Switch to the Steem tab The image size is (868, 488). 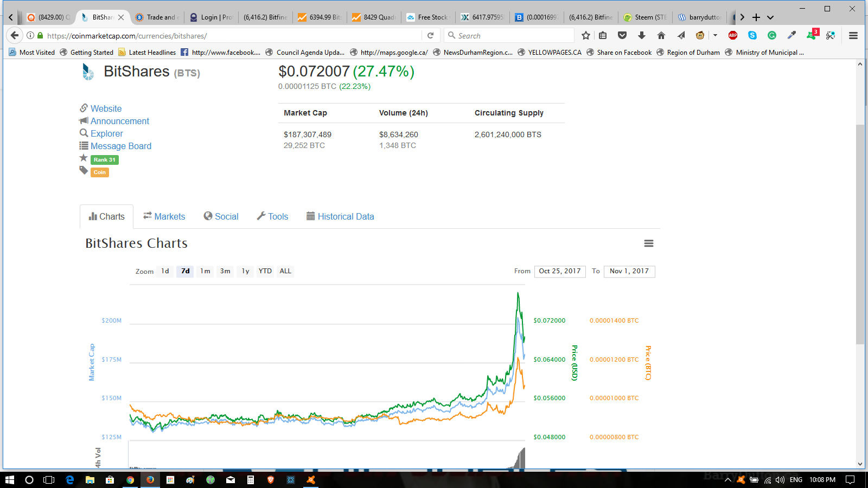(x=645, y=17)
